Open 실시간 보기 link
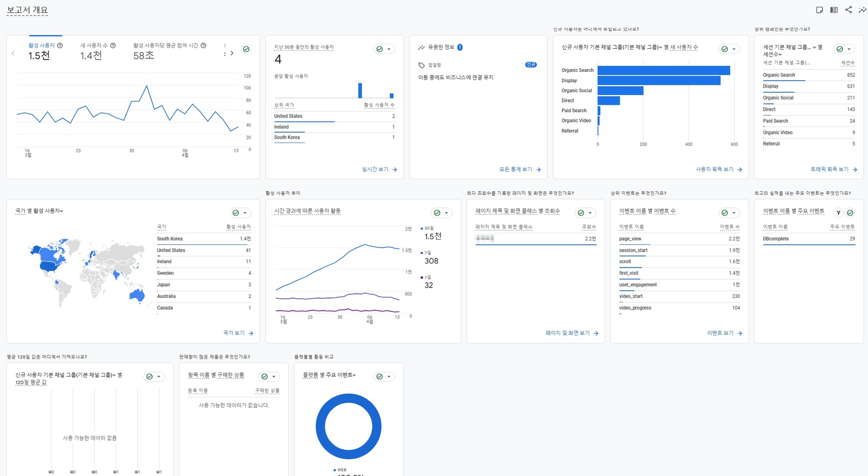 pos(379,170)
